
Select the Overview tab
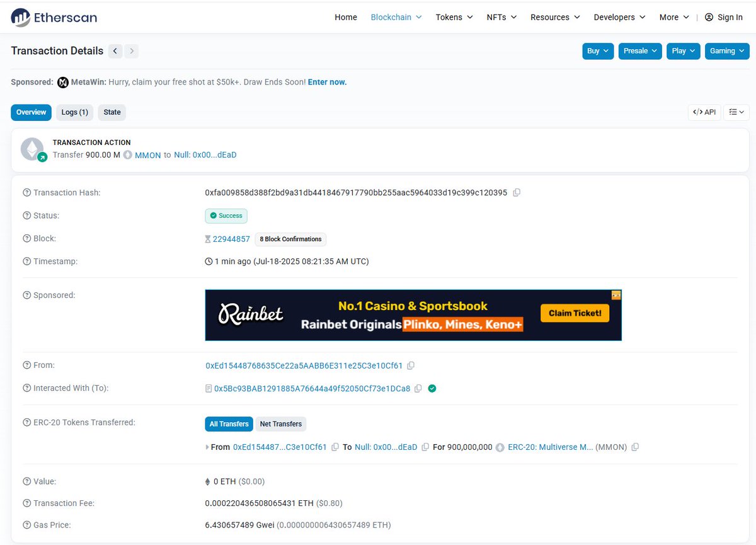(x=31, y=112)
